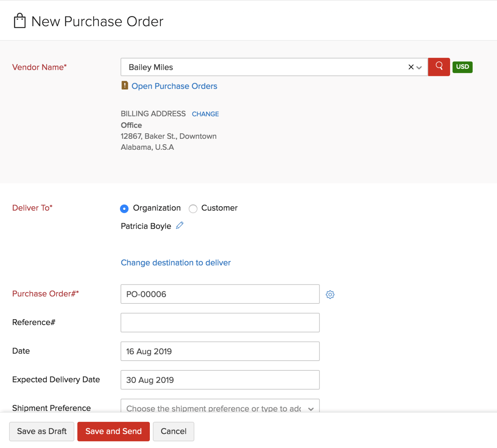Click the USD currency badge
The width and height of the screenshot is (497, 448).
pyautogui.click(x=462, y=67)
